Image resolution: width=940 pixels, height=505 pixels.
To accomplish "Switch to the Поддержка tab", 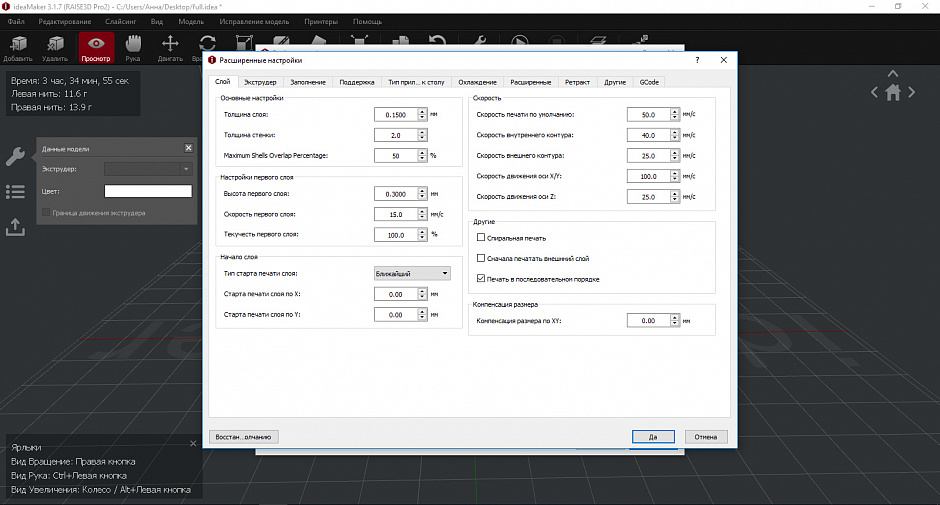I will (357, 82).
